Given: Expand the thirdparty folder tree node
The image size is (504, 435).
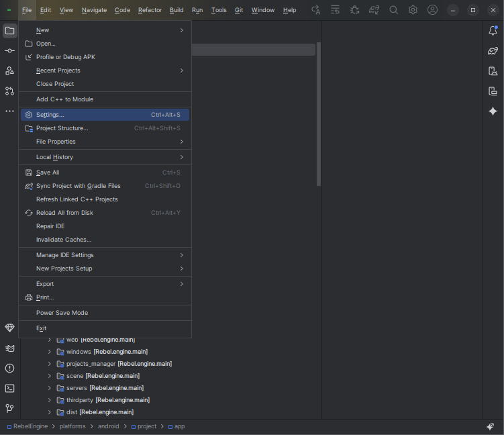Looking at the screenshot, I should tap(49, 400).
